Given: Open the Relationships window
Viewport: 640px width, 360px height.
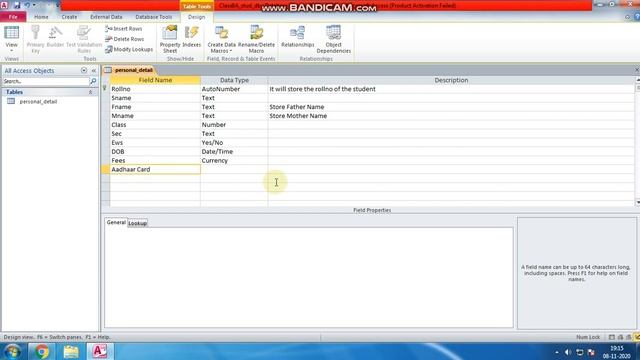Looking at the screenshot, I should coord(298,37).
